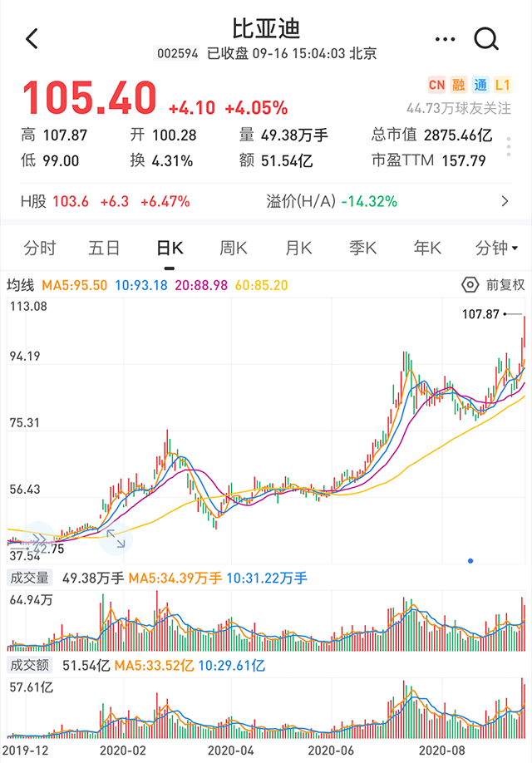Tap the 成交量 indicator label

(x=30, y=578)
